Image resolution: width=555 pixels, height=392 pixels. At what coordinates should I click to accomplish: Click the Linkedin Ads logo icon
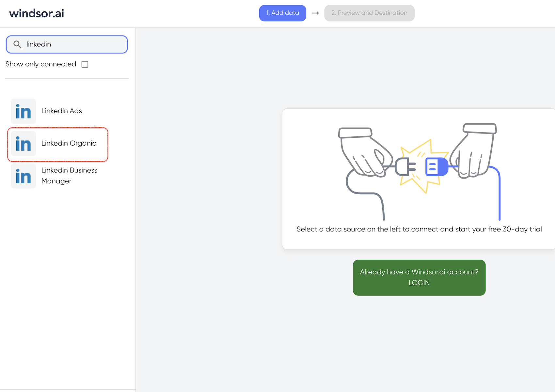23,111
